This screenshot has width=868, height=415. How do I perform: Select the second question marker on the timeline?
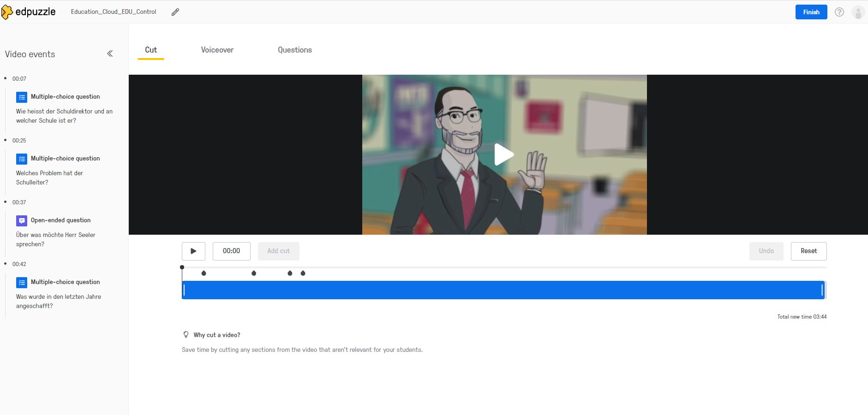click(254, 273)
